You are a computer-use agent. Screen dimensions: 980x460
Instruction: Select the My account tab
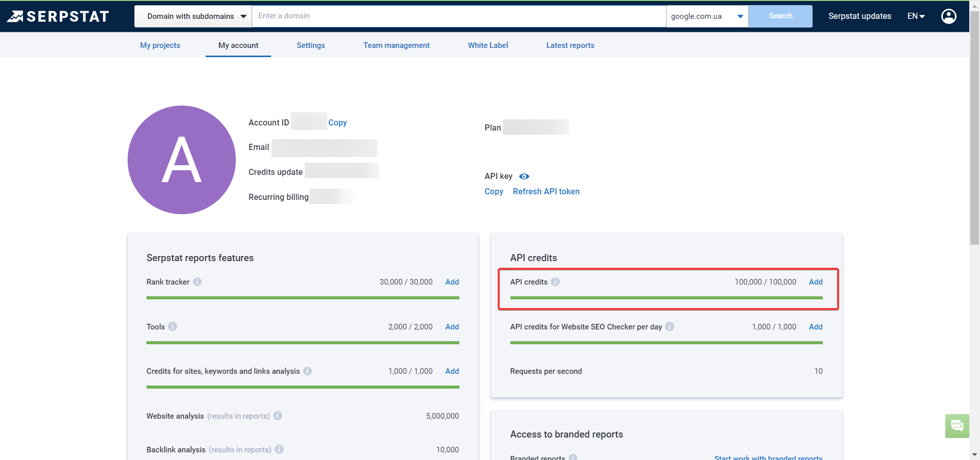tap(238, 45)
